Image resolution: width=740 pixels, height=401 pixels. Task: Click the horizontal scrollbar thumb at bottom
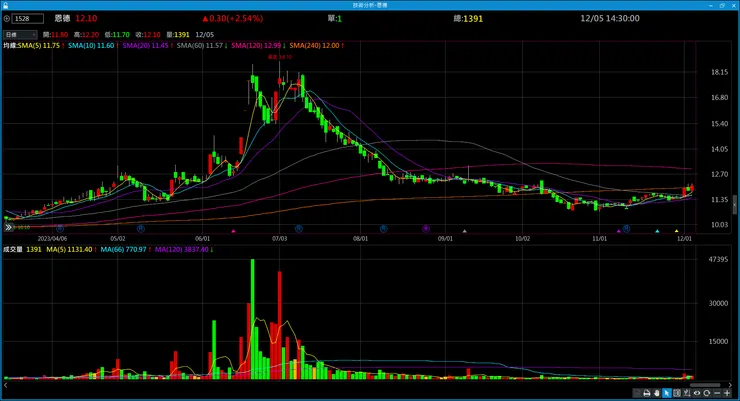[705, 385]
